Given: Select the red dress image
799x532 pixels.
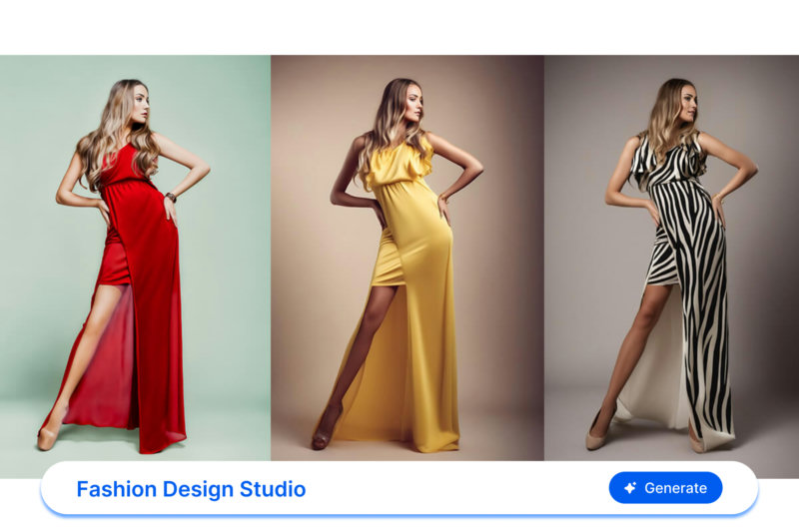Looking at the screenshot, I should [135, 260].
